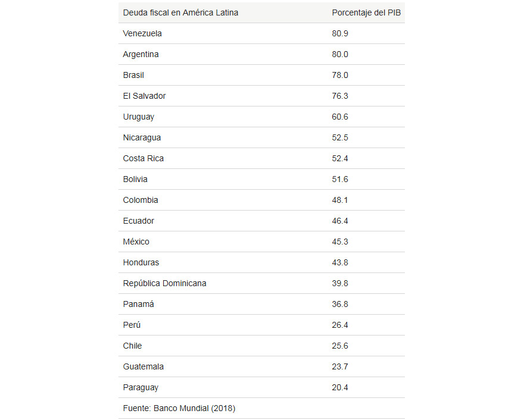Click the Brasil country name
The width and height of the screenshot is (524, 420).
(133, 75)
